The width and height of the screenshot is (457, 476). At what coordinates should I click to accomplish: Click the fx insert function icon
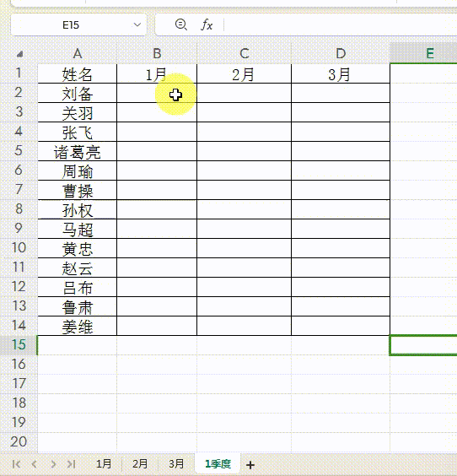[207, 24]
